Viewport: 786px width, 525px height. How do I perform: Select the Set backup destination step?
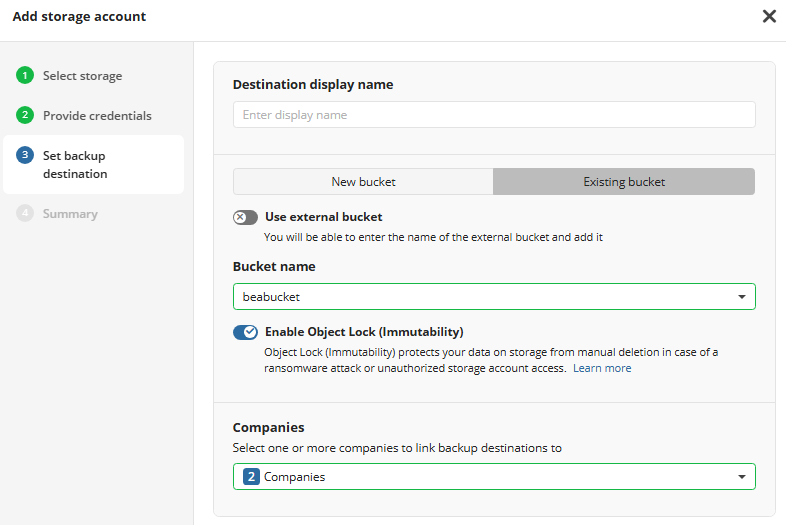point(75,165)
